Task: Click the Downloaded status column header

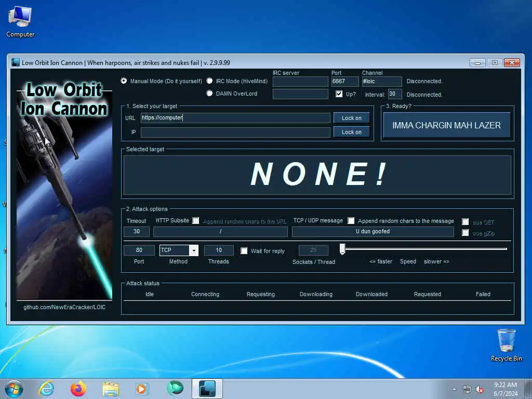Action: (x=371, y=294)
